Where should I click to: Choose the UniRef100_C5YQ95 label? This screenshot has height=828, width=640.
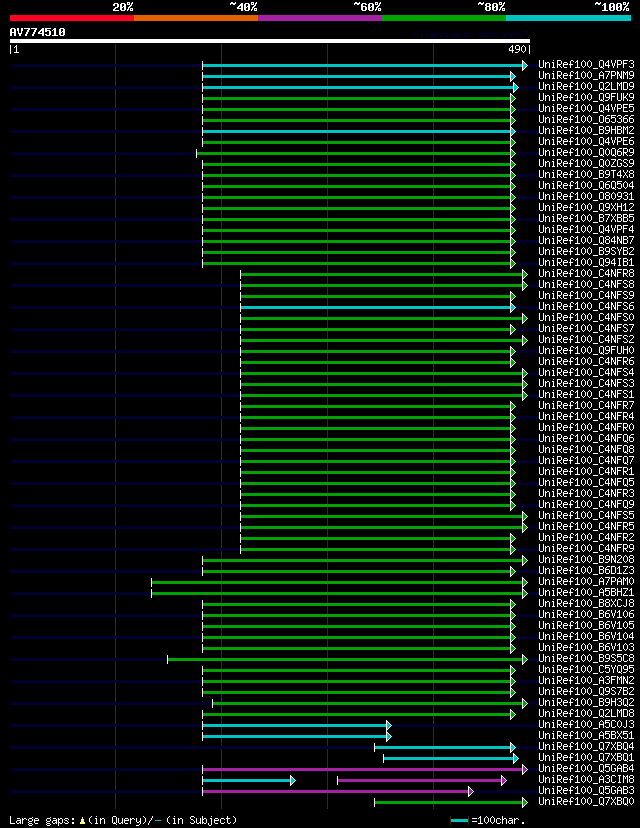[586, 670]
